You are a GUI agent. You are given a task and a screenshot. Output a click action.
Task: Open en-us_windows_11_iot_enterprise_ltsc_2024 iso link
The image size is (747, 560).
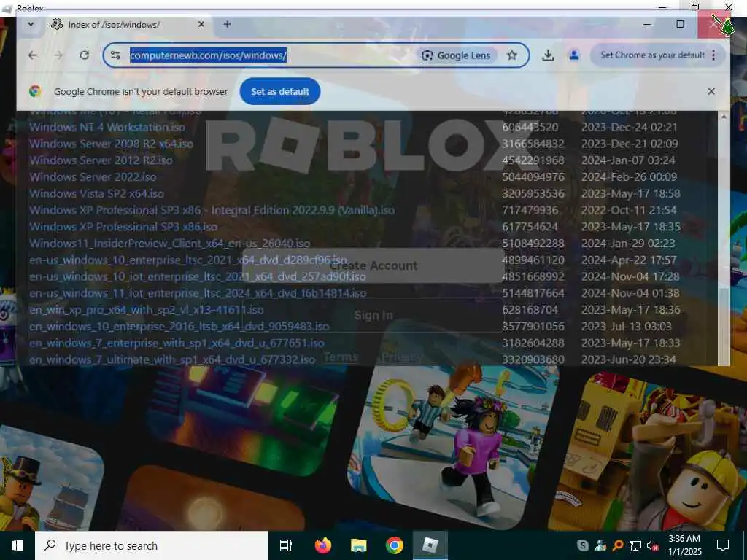click(x=198, y=293)
